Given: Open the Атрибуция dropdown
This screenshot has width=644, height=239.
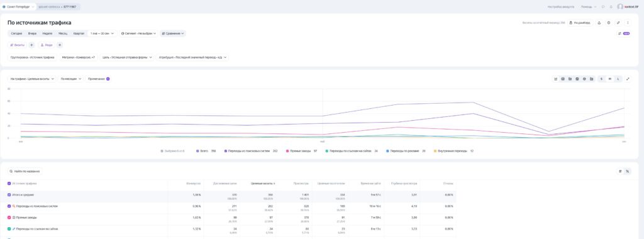Looking at the screenshot, I should click(192, 57).
